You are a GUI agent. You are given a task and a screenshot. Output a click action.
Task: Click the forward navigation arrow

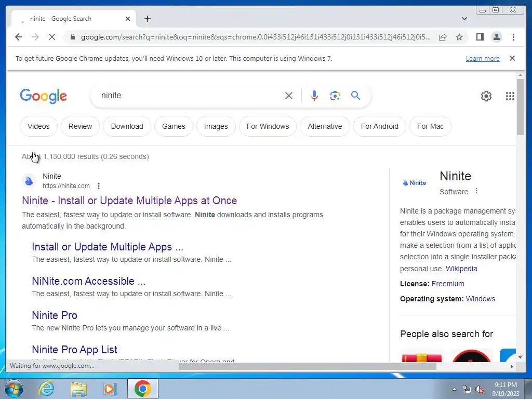35,37
